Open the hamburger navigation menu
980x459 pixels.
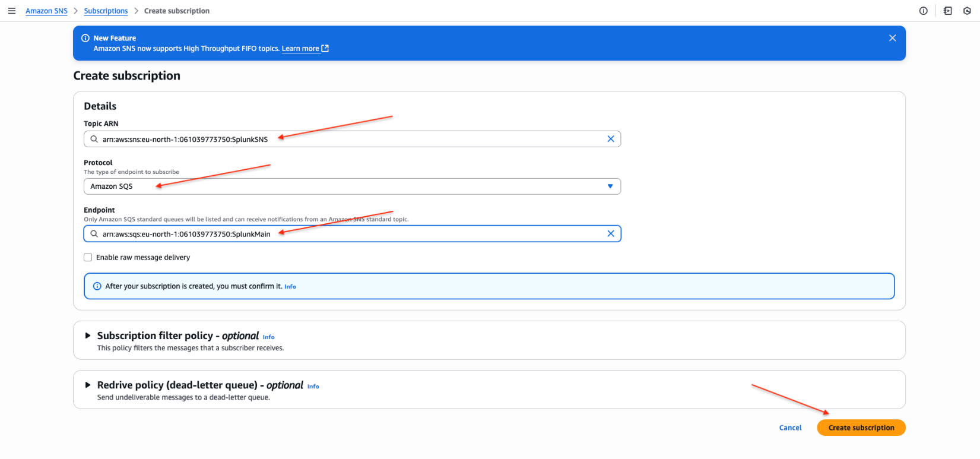click(12, 11)
